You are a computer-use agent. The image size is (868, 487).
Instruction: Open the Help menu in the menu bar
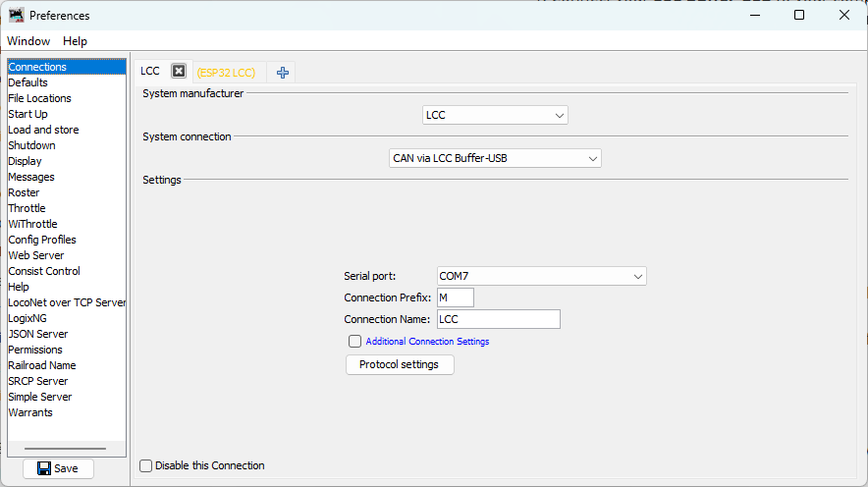[x=75, y=41]
